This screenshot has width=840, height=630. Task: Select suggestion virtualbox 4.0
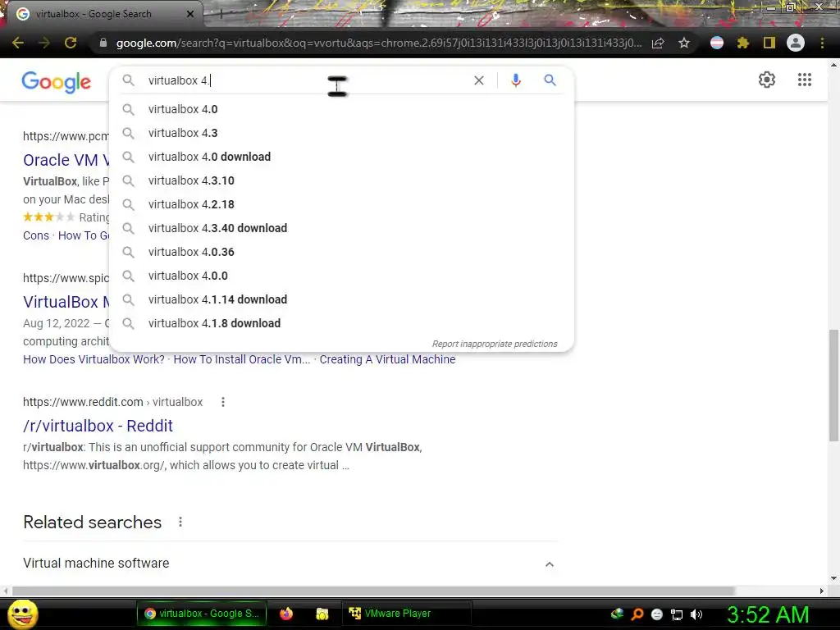(x=342, y=109)
